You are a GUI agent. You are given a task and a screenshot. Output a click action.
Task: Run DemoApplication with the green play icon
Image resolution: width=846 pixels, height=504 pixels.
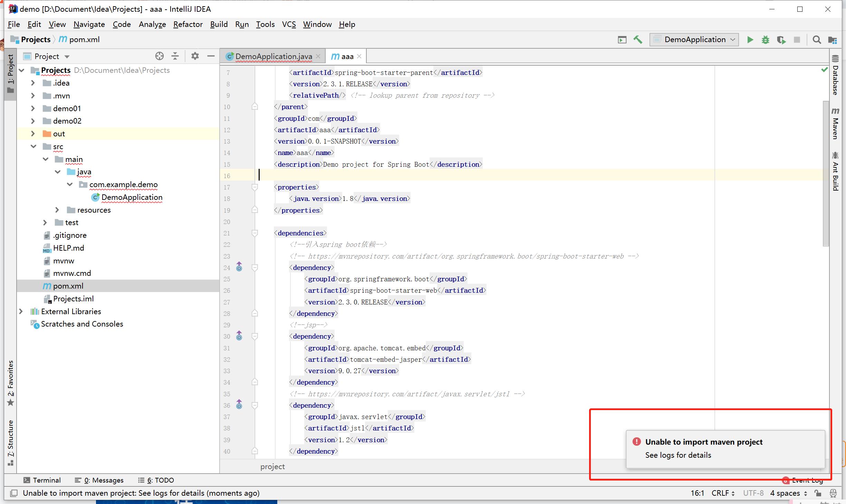750,40
